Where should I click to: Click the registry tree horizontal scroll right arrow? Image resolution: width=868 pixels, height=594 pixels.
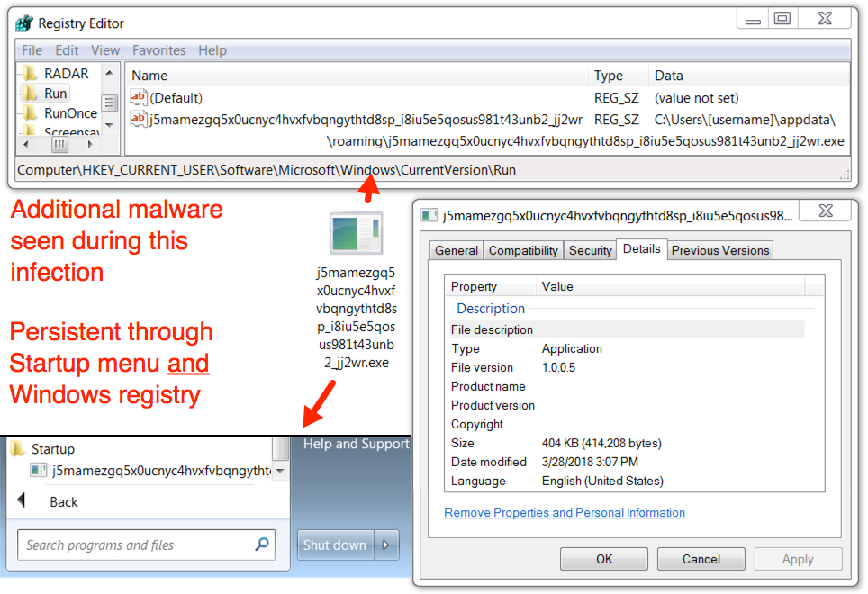91,144
